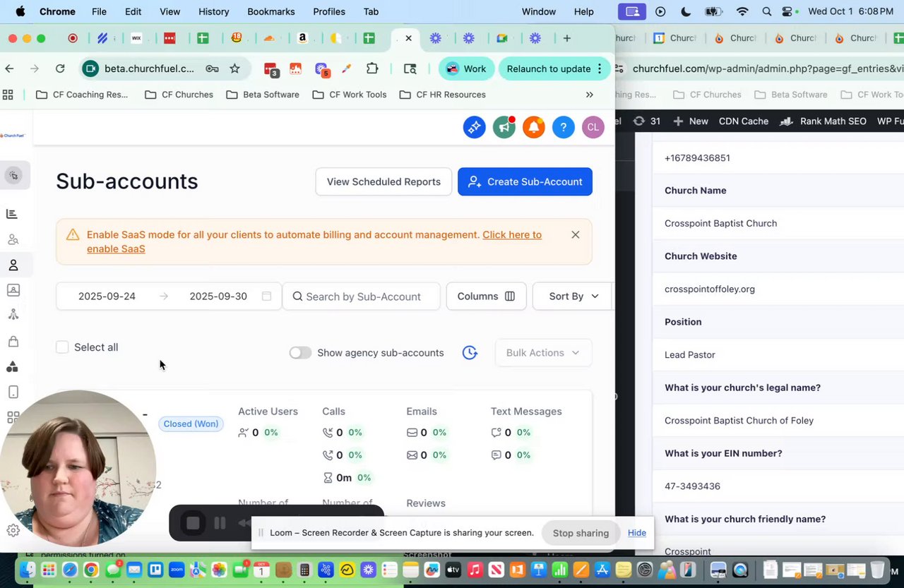Click the enable SaaS link
Screen dimensions: 904x588
tap(512, 234)
